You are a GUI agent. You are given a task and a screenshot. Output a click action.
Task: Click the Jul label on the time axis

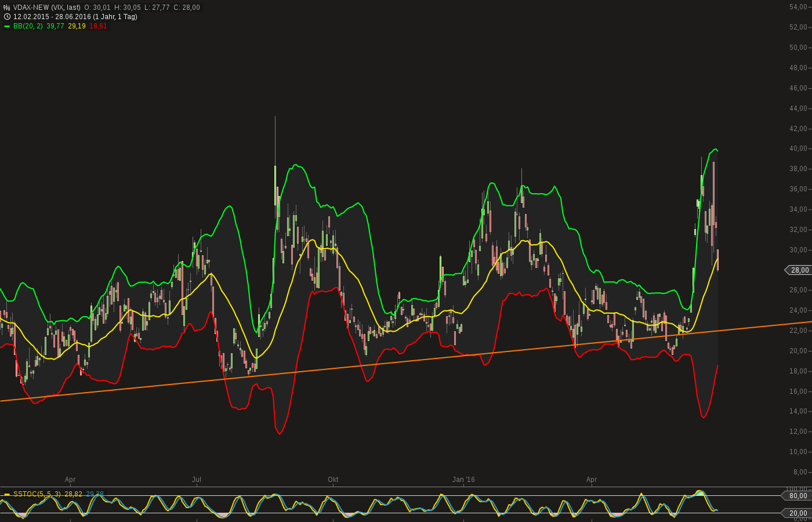(x=197, y=480)
